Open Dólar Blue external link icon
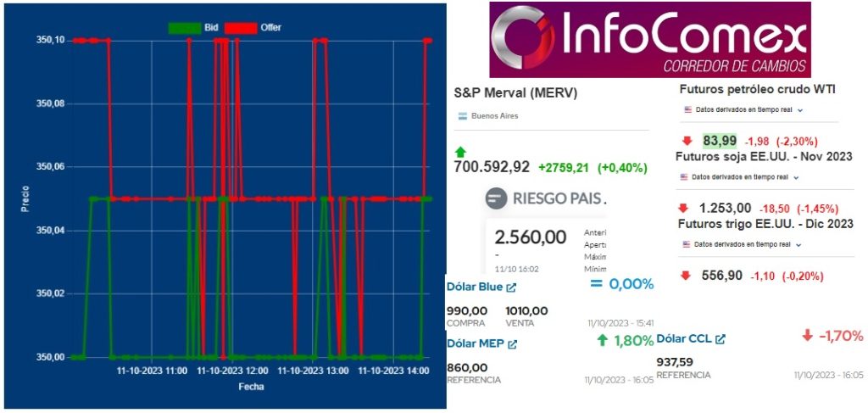 511,287
